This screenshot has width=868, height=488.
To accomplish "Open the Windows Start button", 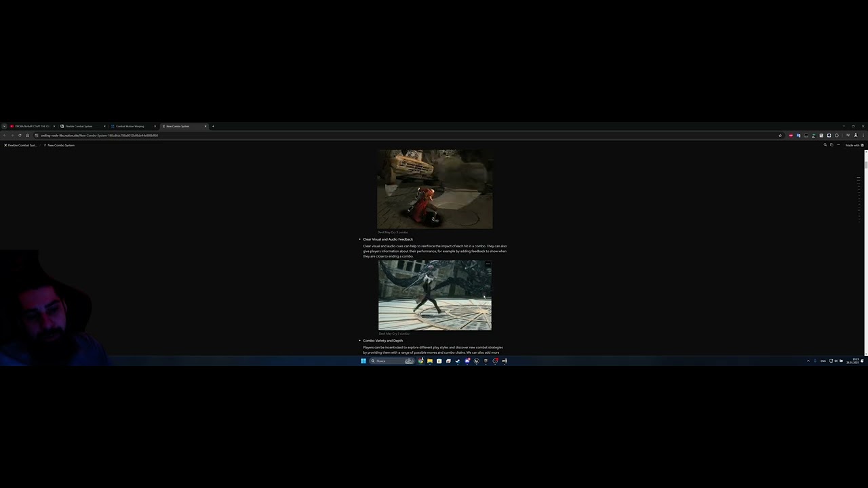I will [x=363, y=361].
